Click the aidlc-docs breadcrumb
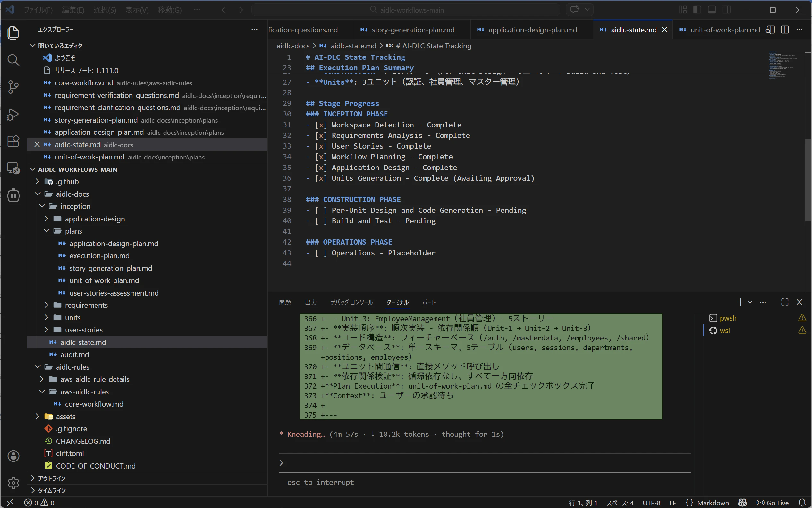This screenshot has height=508, width=812. tap(293, 46)
